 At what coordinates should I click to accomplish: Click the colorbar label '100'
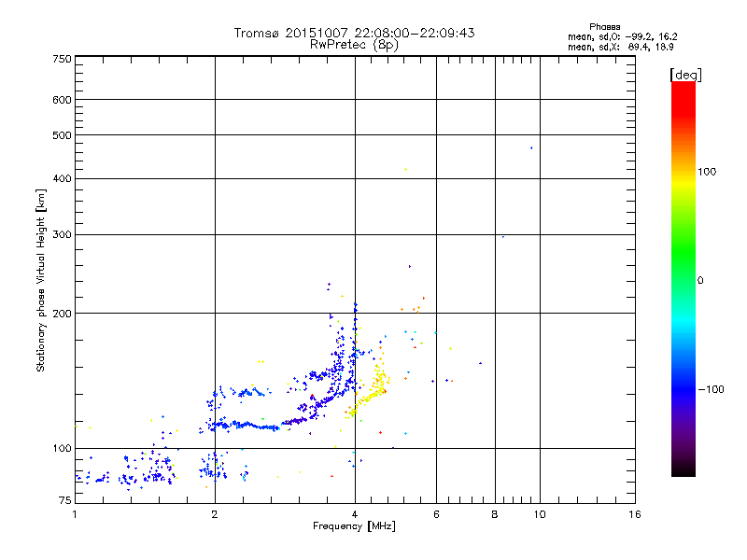coord(707,172)
